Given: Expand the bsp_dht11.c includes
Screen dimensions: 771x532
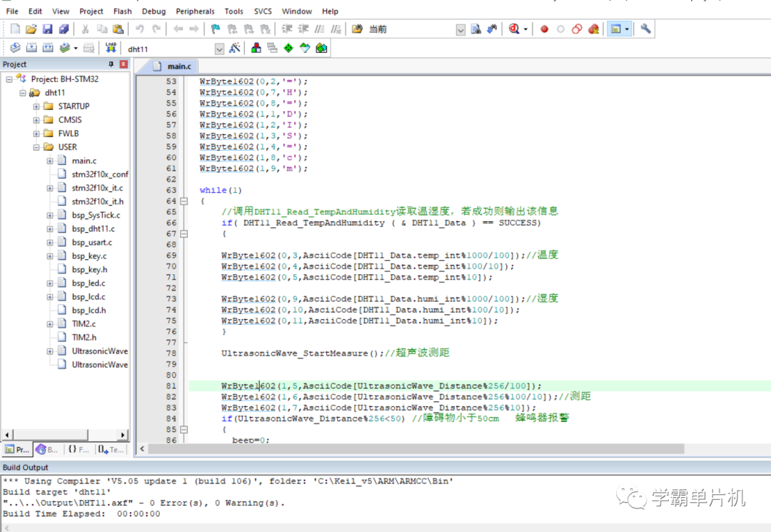Looking at the screenshot, I should (x=50, y=229).
